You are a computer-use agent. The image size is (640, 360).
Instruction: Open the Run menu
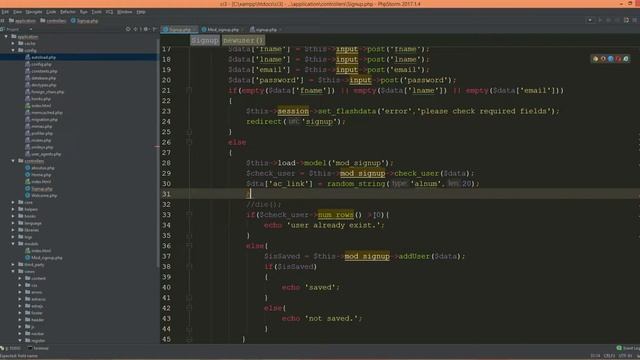(x=84, y=12)
